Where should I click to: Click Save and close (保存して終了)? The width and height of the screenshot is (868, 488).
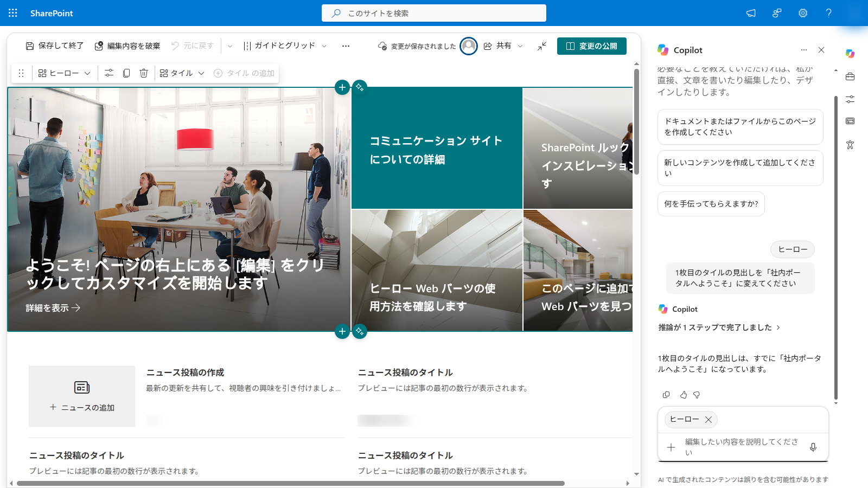coord(54,46)
